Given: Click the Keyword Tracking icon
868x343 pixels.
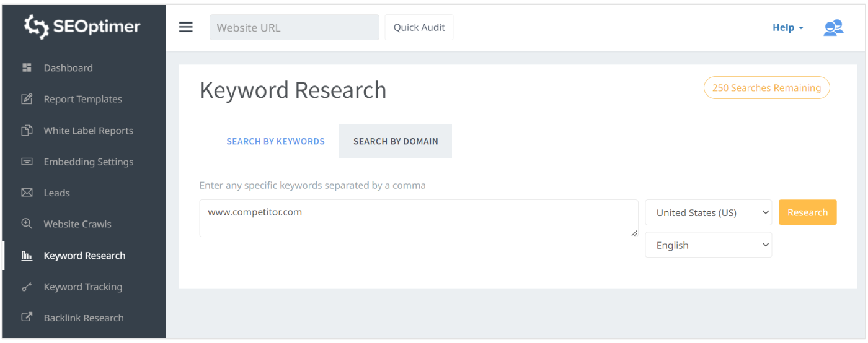Looking at the screenshot, I should [x=27, y=287].
